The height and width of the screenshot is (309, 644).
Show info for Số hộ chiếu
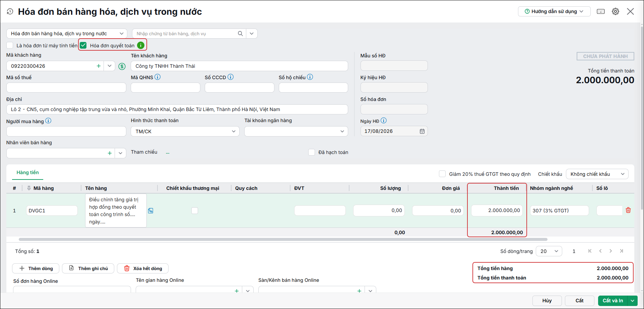coord(310,77)
